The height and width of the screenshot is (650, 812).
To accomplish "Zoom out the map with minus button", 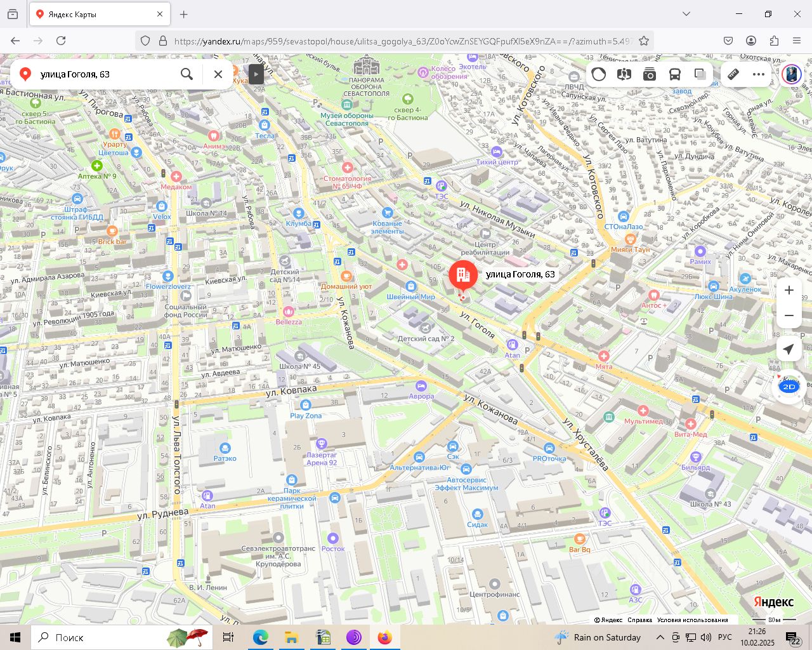I will click(x=789, y=315).
